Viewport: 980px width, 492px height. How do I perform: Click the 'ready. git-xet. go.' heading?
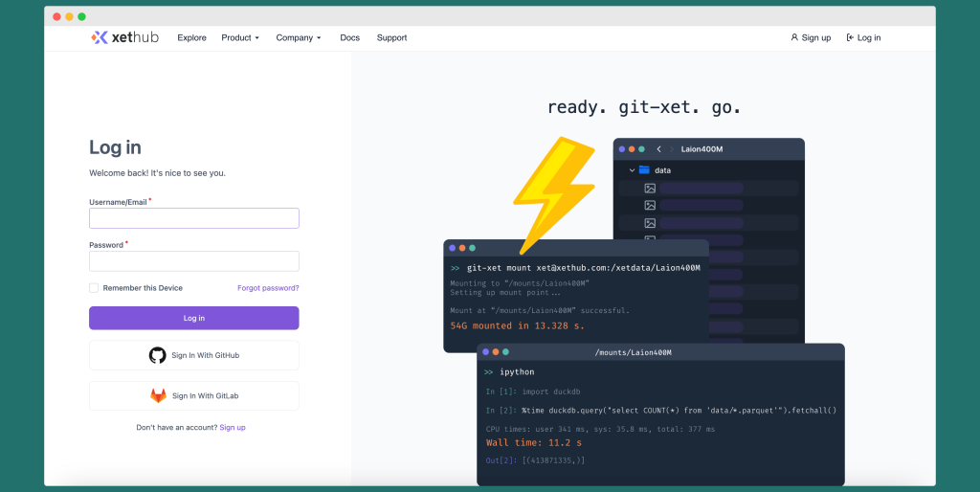(644, 107)
